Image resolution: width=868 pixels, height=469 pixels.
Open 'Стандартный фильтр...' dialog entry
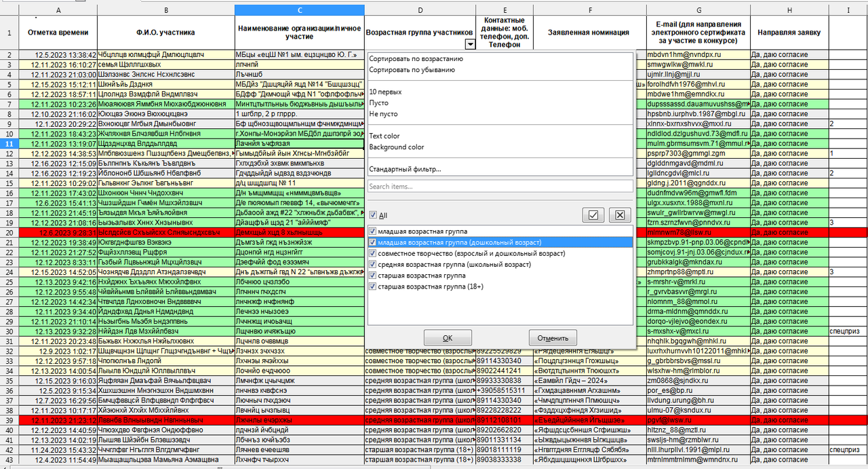pos(500,169)
